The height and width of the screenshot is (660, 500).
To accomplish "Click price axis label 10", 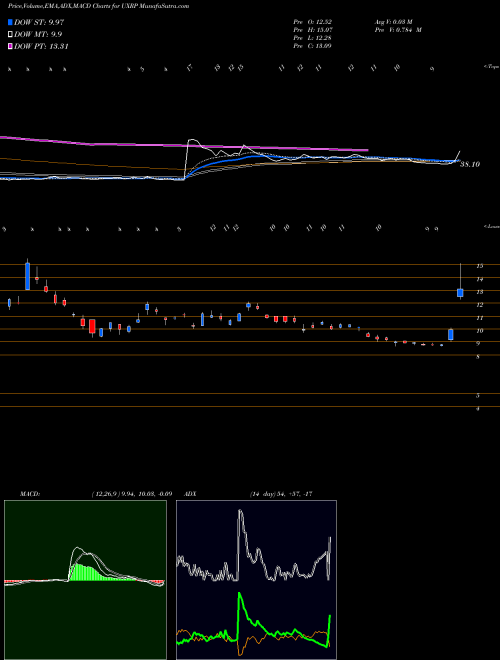I will click(479, 331).
